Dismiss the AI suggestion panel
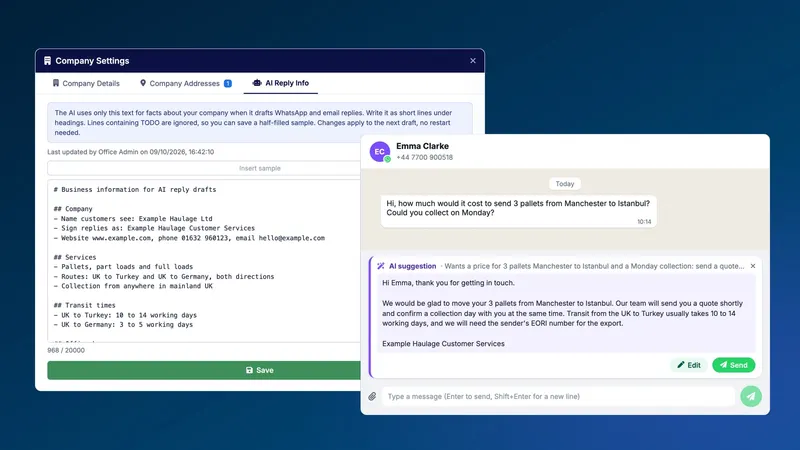 pyautogui.click(x=753, y=266)
